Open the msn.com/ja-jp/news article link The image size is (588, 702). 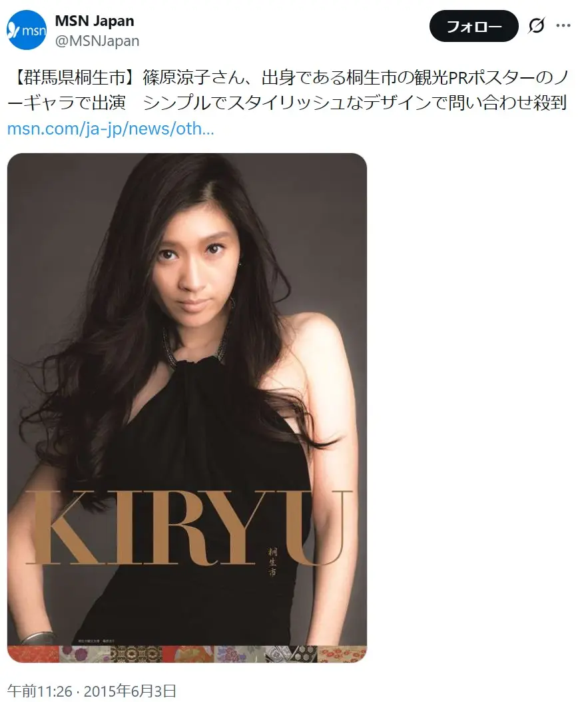[x=111, y=129]
